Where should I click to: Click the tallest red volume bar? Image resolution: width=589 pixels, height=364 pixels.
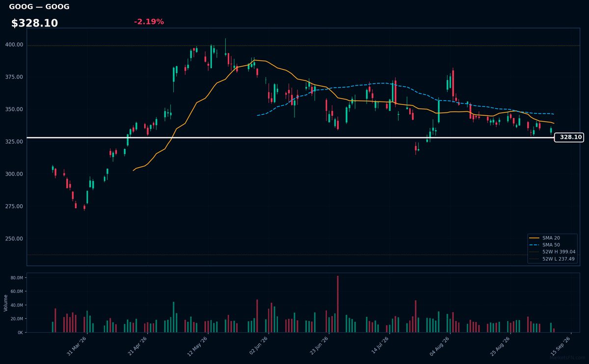point(338,304)
